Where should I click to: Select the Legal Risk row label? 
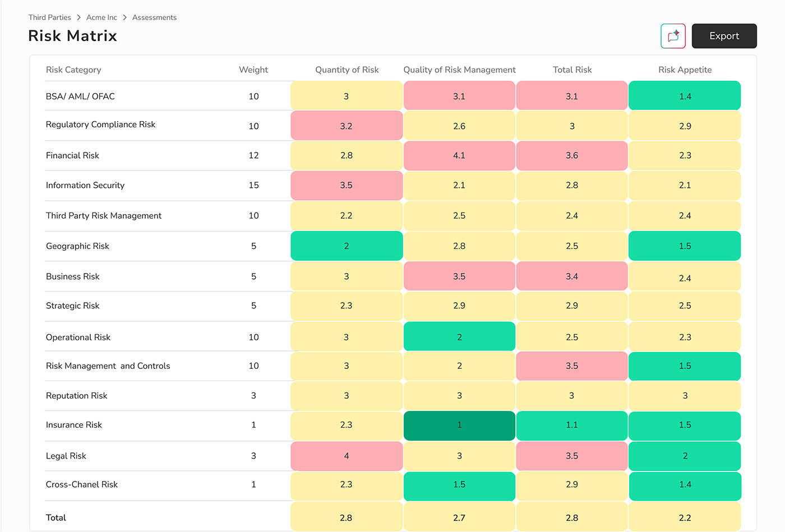pos(66,456)
